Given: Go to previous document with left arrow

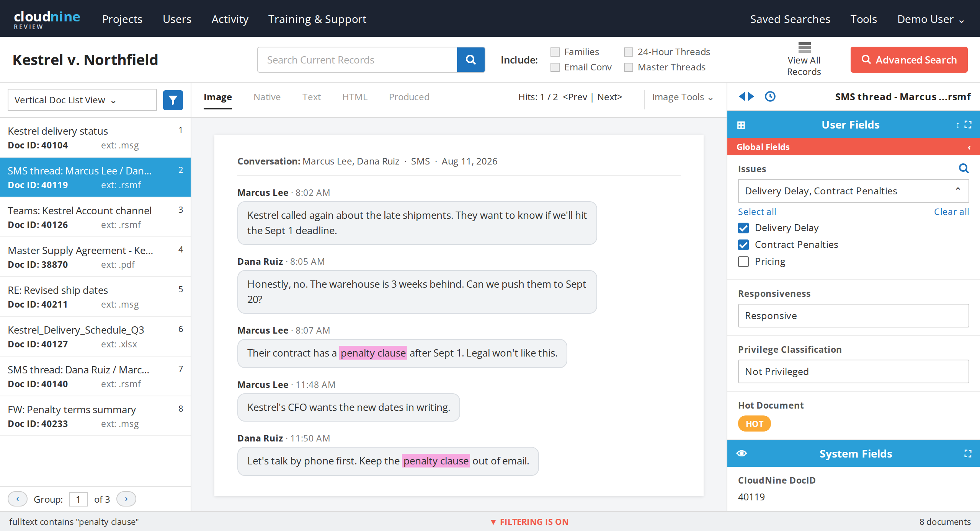Looking at the screenshot, I should 742,96.
